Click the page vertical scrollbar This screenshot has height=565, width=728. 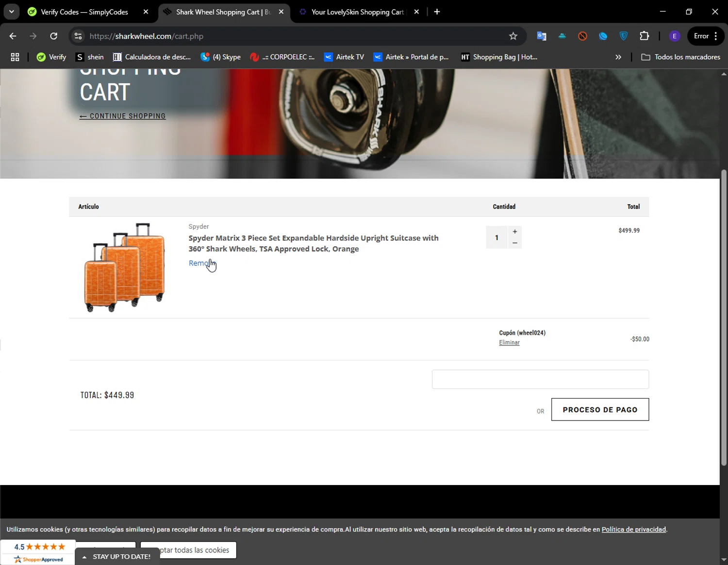(724, 318)
